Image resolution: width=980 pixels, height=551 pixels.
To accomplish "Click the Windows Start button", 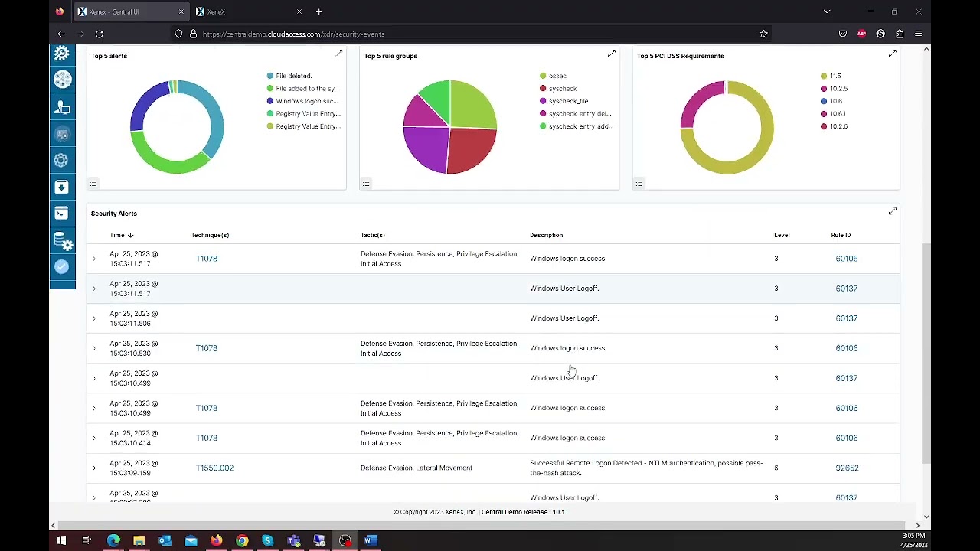I will coord(61,541).
